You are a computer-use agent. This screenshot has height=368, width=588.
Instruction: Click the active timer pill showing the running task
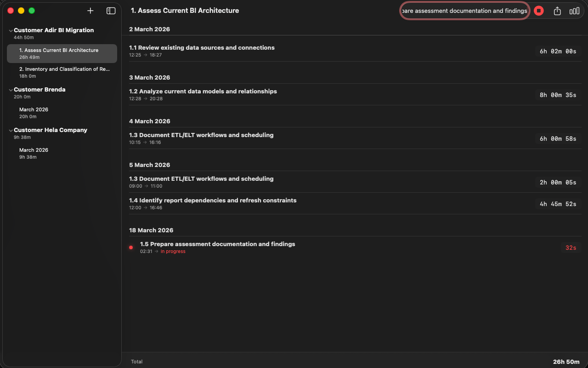click(464, 10)
